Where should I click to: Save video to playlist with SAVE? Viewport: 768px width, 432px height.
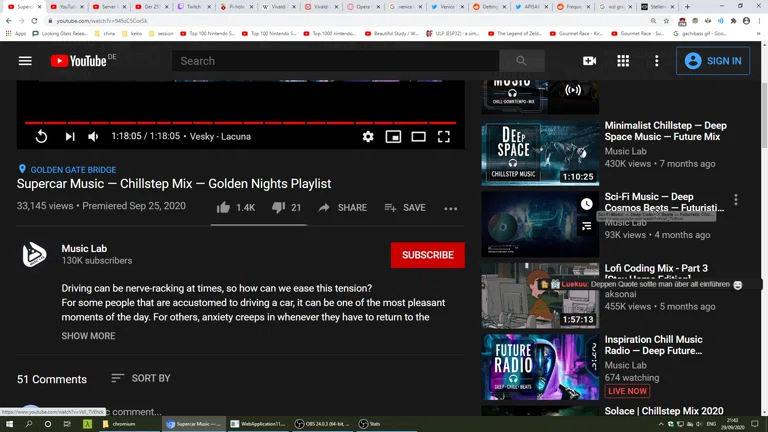point(405,208)
